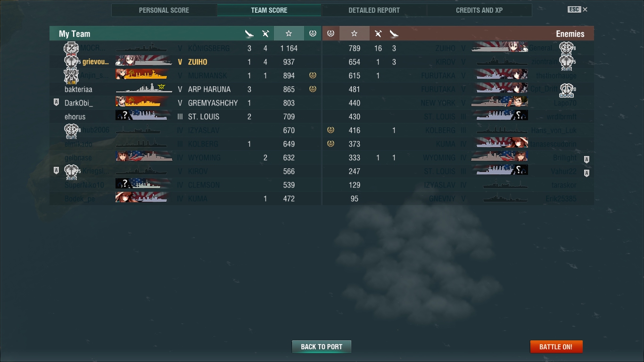Select the Team Score tab
The width and height of the screenshot is (644, 362).
coord(269,10)
